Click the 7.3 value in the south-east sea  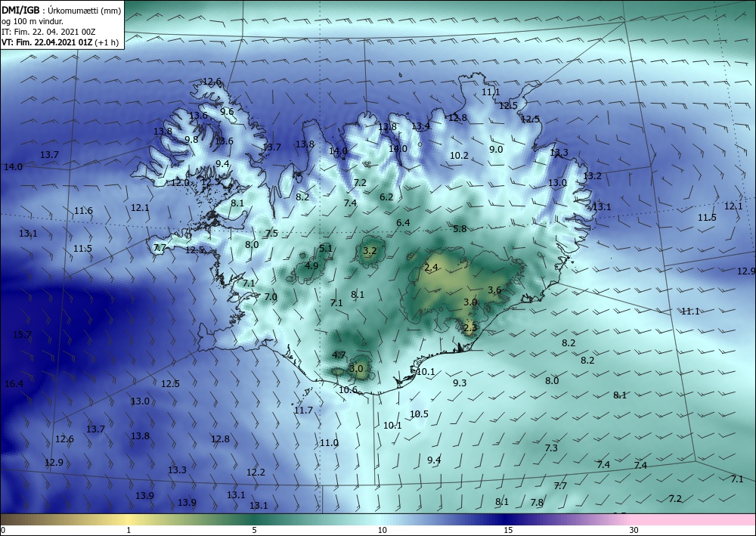click(551, 448)
